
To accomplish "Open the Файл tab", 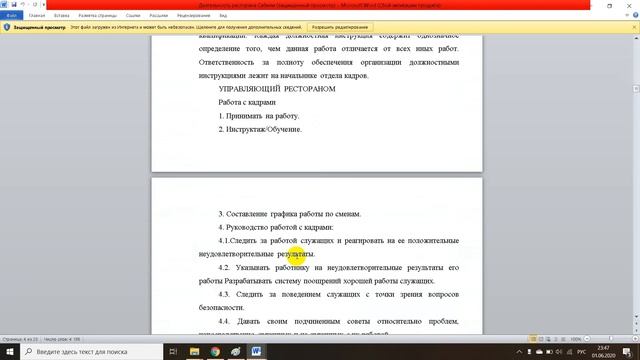I will pos(11,16).
